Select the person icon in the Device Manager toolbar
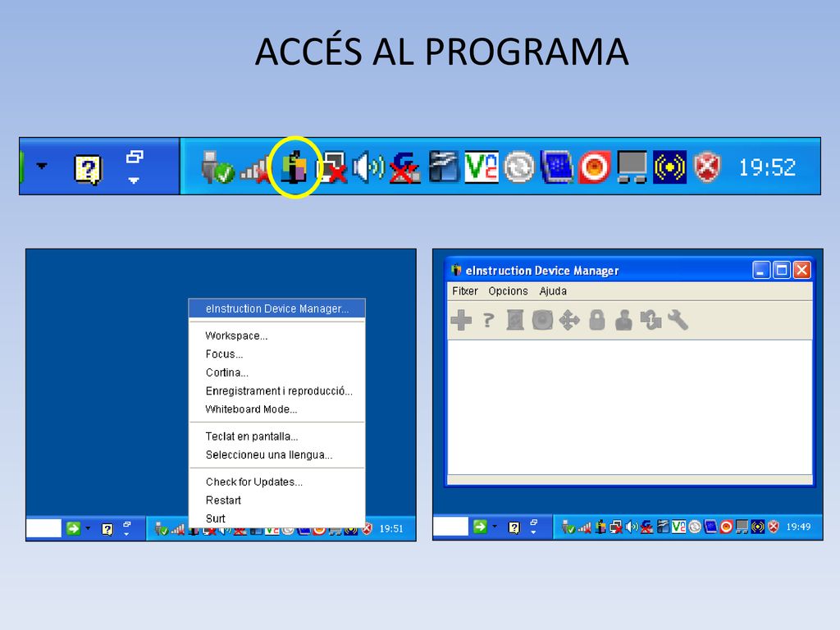Image resolution: width=840 pixels, height=630 pixels. point(623,321)
